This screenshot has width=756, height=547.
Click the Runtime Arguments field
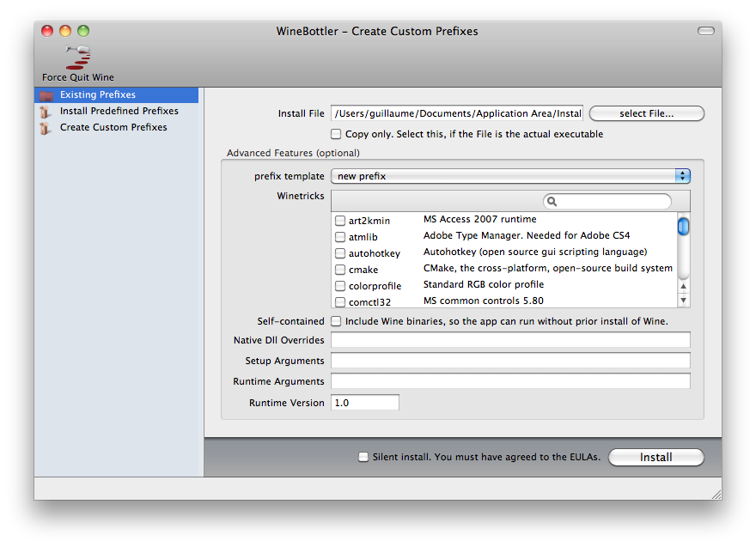click(510, 381)
